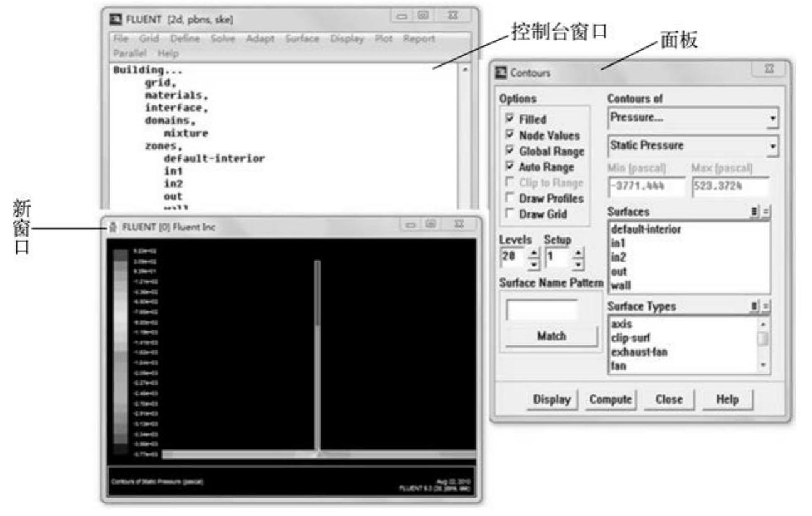Open the Grid menu
This screenshot has width=812, height=516.
coord(149,39)
